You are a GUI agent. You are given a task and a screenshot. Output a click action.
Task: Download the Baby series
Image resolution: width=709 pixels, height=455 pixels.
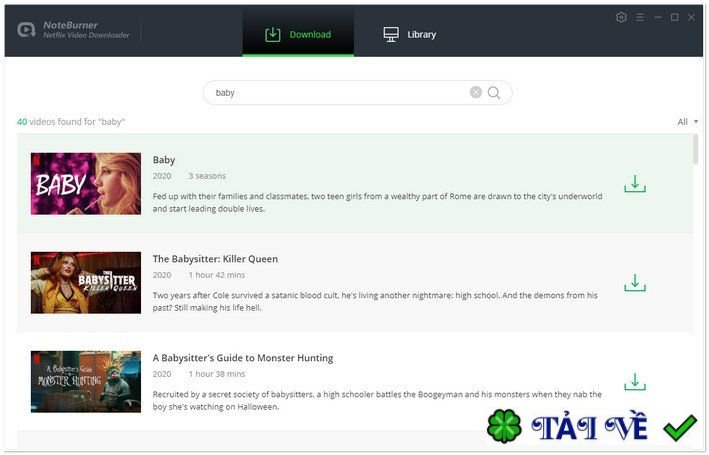pos(635,184)
